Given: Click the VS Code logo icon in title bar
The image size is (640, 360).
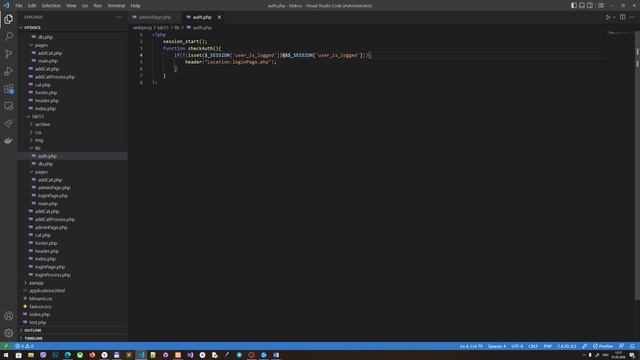Looking at the screenshot, I should point(6,5).
